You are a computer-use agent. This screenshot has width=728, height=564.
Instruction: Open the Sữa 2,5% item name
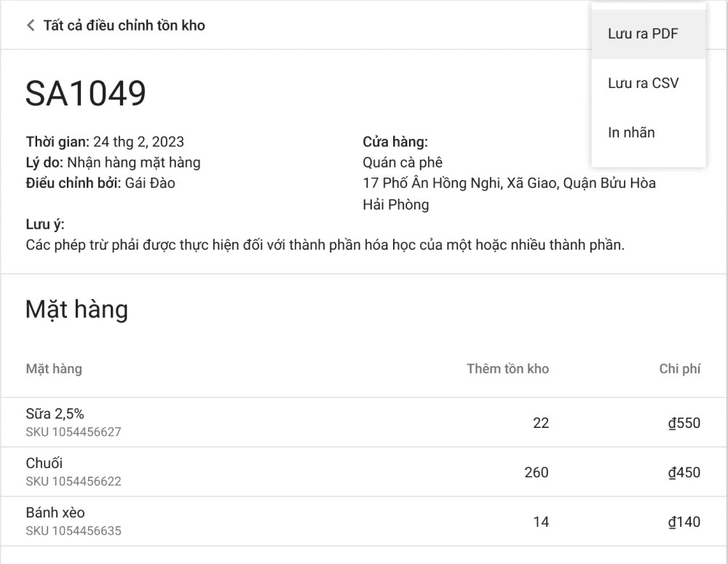tap(55, 414)
